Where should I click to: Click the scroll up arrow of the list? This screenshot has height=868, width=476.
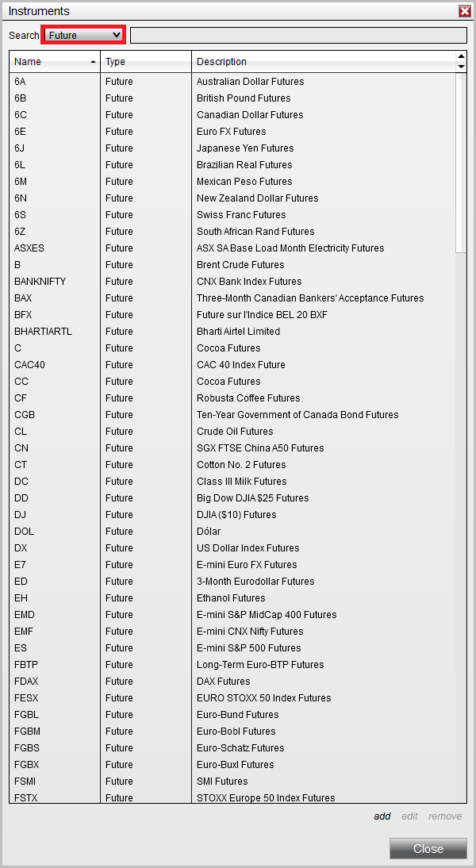(462, 56)
